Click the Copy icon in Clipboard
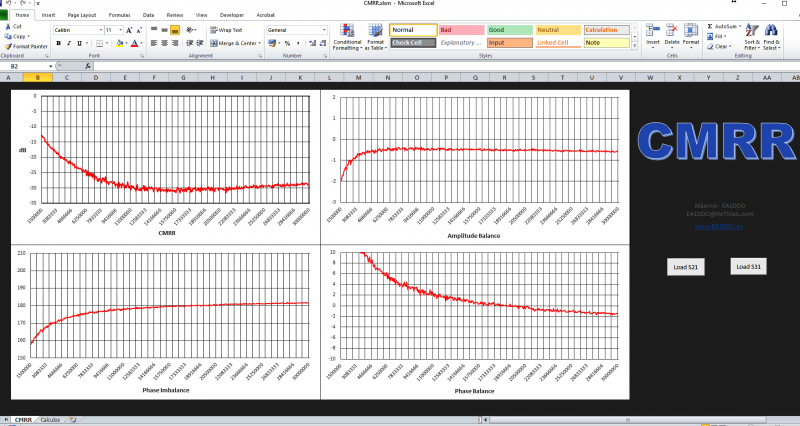Image resolution: width=800 pixels, height=426 pixels. click(x=8, y=36)
